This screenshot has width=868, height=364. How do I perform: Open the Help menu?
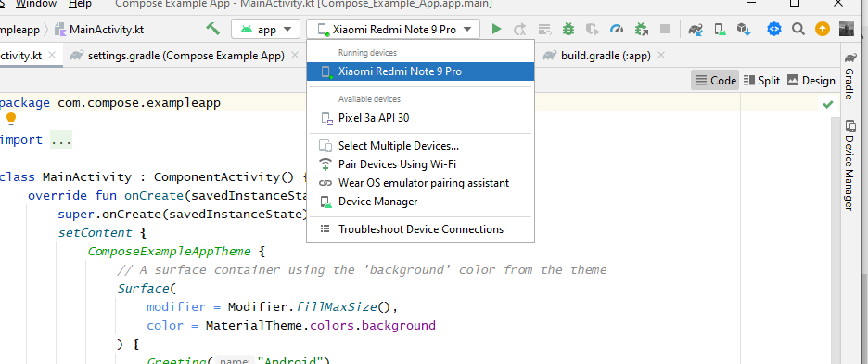coord(81,4)
